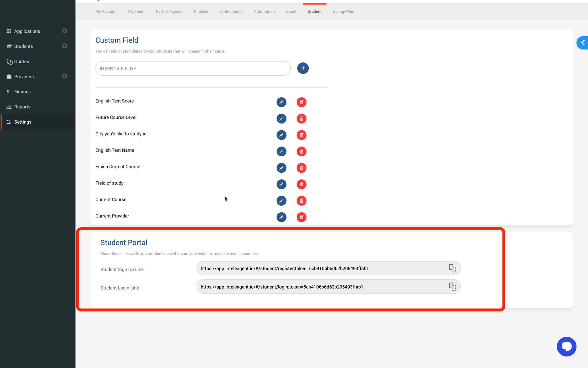
Task: Open Reports from the sidebar
Action: (22, 107)
